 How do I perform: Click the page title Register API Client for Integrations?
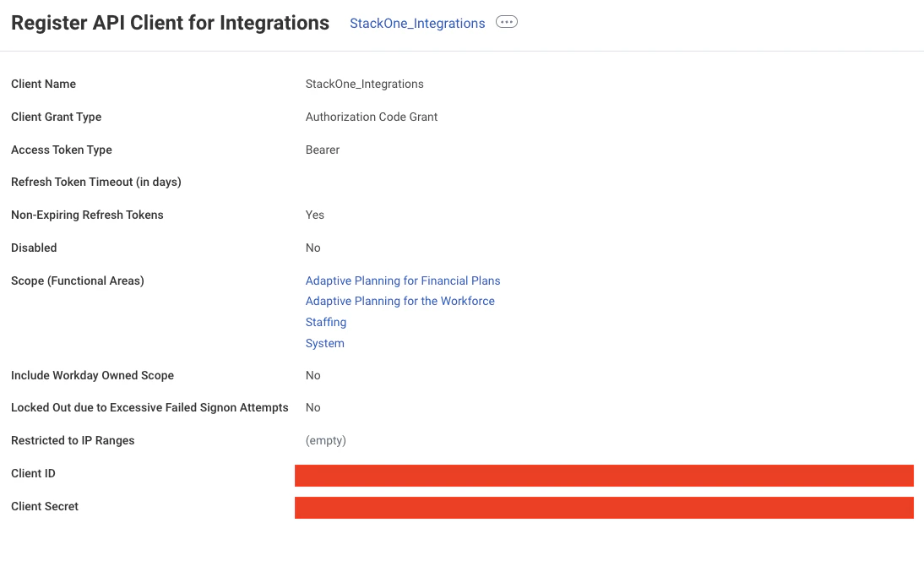(170, 23)
